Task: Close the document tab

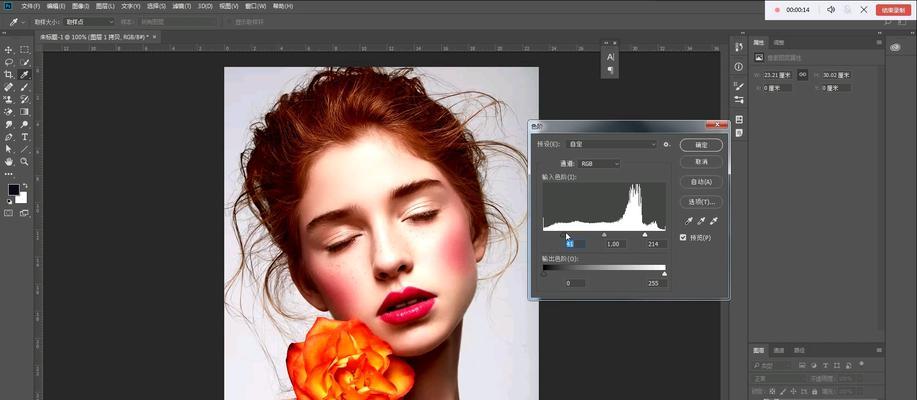Action: pos(154,36)
